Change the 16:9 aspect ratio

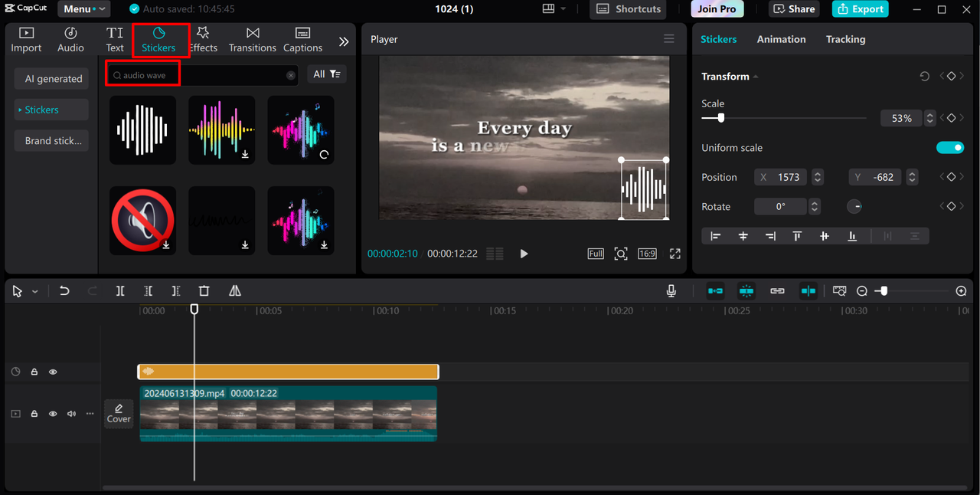point(647,254)
